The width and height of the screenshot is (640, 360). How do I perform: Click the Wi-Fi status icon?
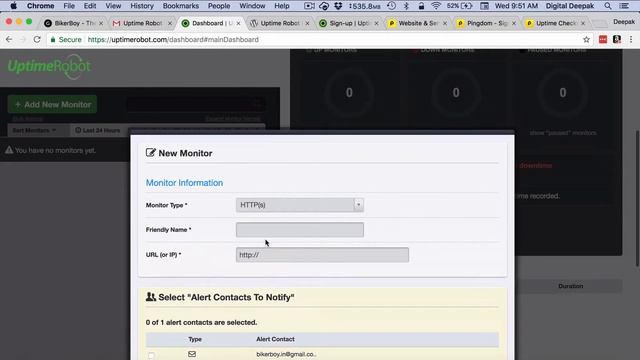tap(436, 6)
